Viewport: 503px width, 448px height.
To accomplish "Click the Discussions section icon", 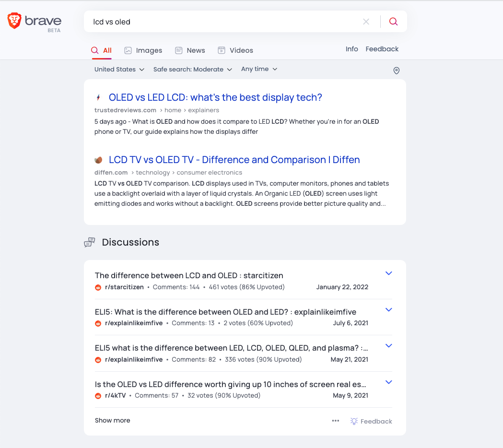I will click(90, 242).
